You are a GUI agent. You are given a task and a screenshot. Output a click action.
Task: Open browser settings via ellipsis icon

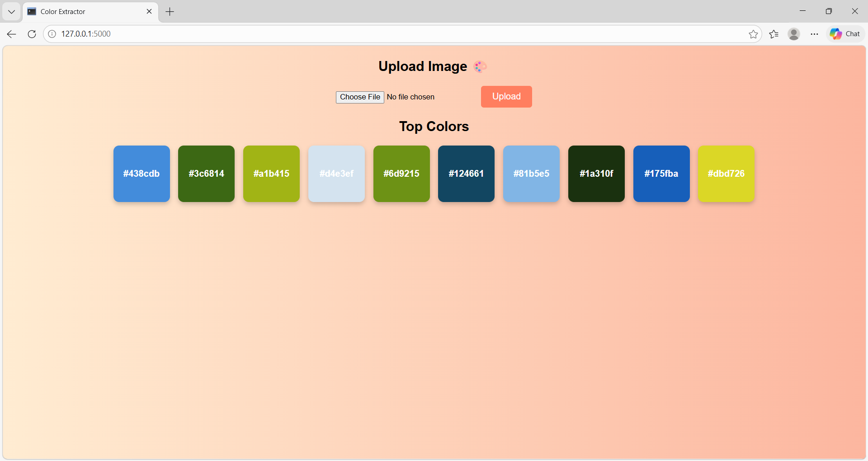pyautogui.click(x=814, y=34)
